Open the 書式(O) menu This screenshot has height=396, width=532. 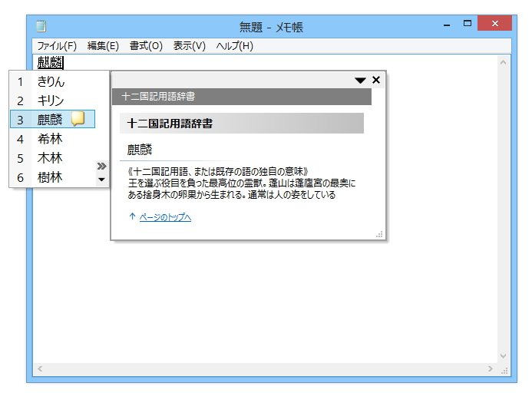tap(146, 46)
